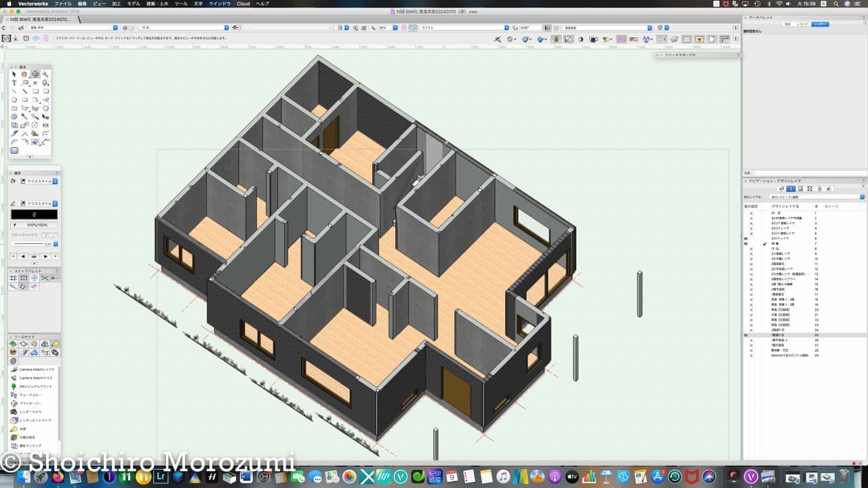
Task: Choose the Flyover tool in Basic palette
Action: click(x=35, y=75)
